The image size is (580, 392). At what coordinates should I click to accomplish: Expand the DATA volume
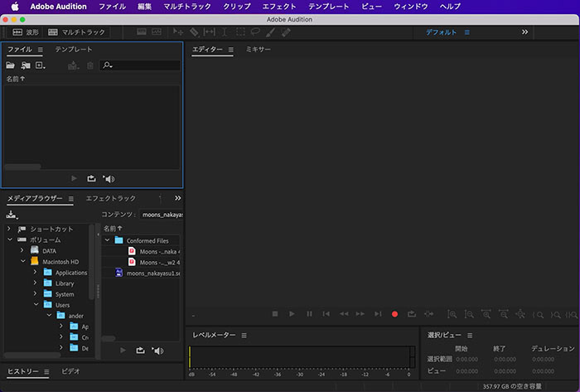pyautogui.click(x=22, y=250)
